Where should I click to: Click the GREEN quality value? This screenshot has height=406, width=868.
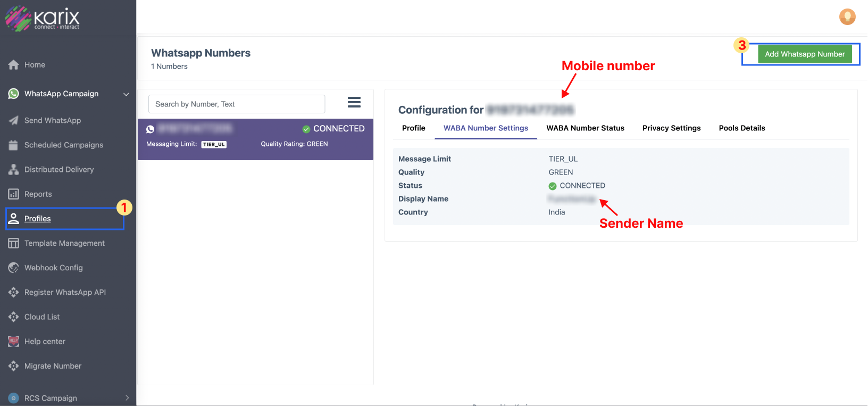tap(561, 172)
